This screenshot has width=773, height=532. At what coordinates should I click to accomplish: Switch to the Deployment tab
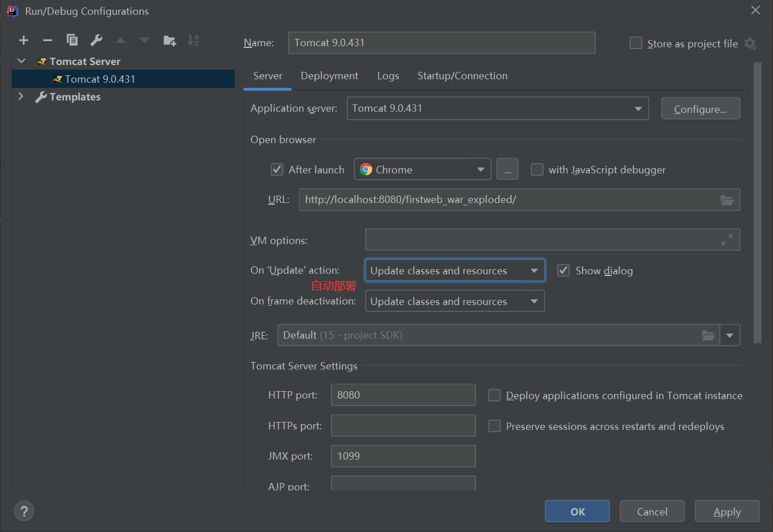(329, 76)
